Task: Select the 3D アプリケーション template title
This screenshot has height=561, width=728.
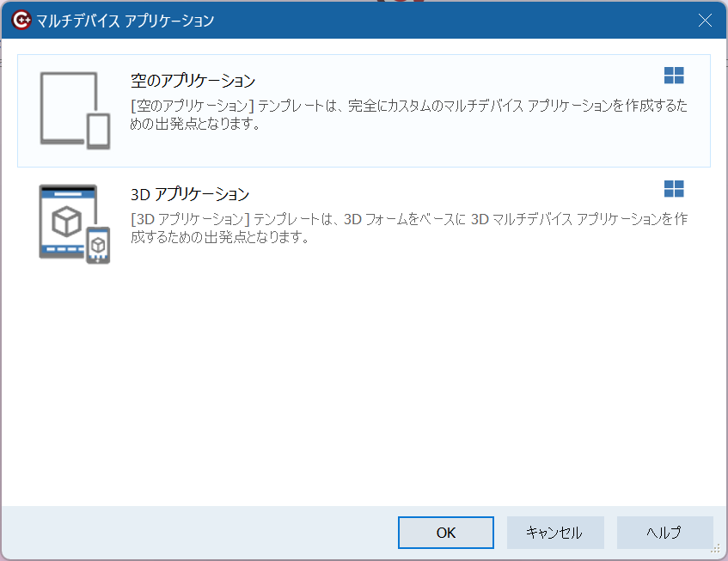Action: click(x=190, y=194)
